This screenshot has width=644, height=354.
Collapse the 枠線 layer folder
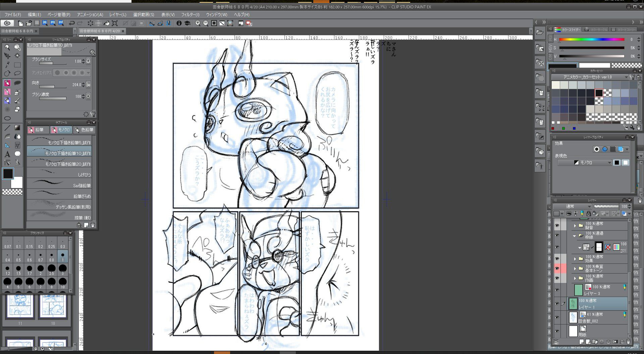(x=575, y=236)
